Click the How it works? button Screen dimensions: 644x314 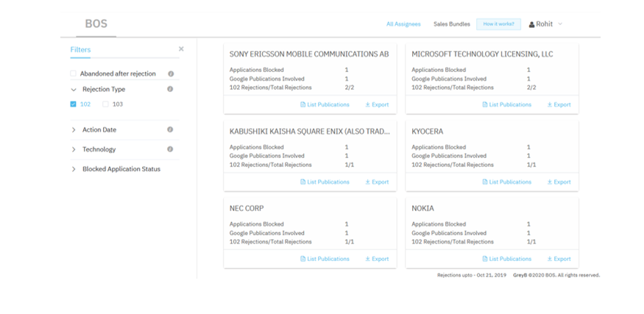[498, 24]
